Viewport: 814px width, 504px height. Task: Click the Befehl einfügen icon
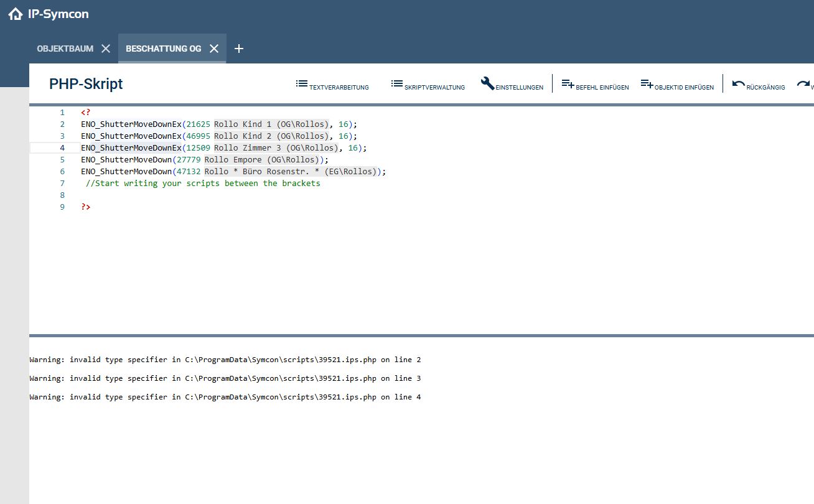[568, 83]
